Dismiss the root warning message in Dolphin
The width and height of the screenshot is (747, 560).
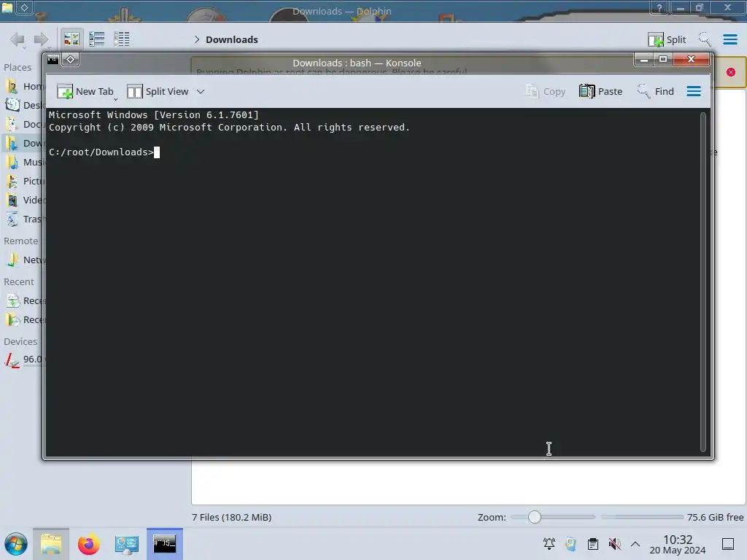coord(731,72)
